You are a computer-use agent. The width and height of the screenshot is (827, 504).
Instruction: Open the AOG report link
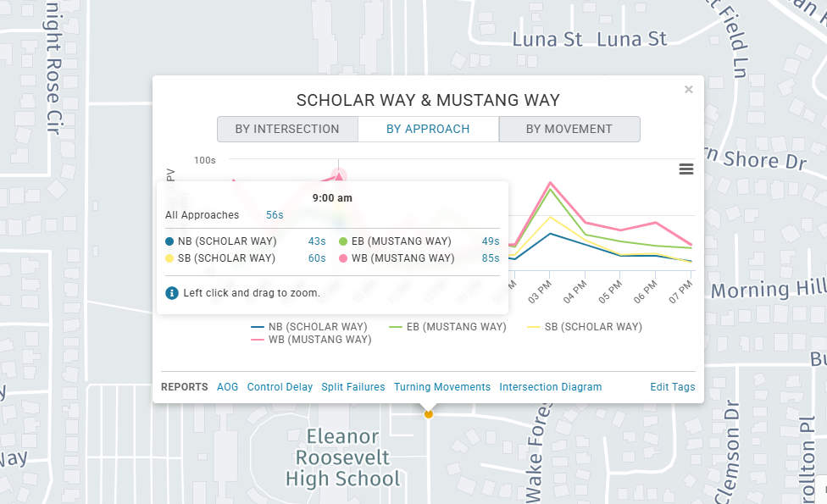[227, 387]
